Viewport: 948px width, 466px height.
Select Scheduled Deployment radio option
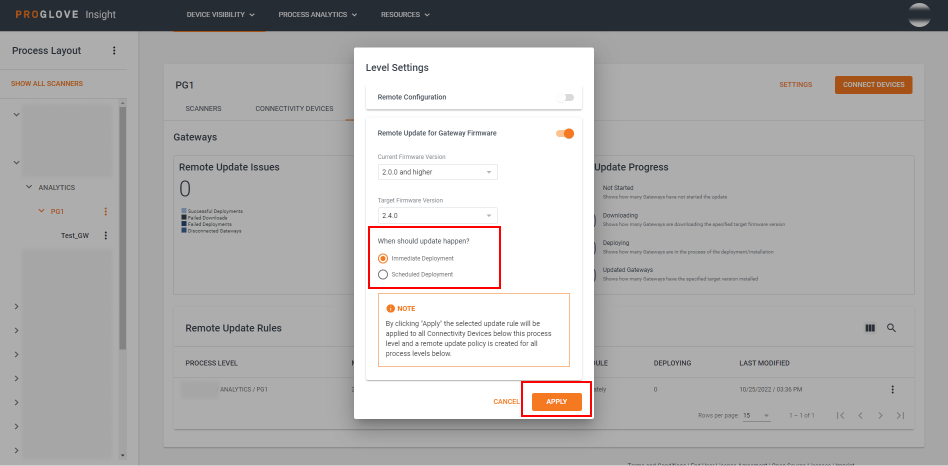[383, 274]
